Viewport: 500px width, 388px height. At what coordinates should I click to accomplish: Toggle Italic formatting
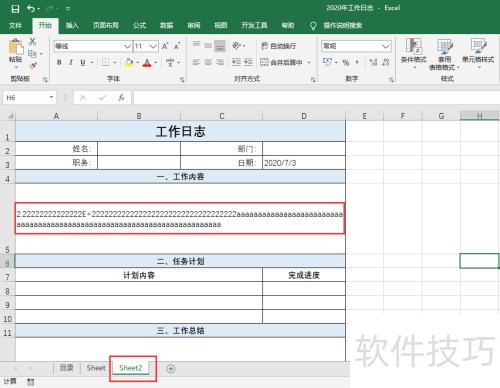[71, 62]
